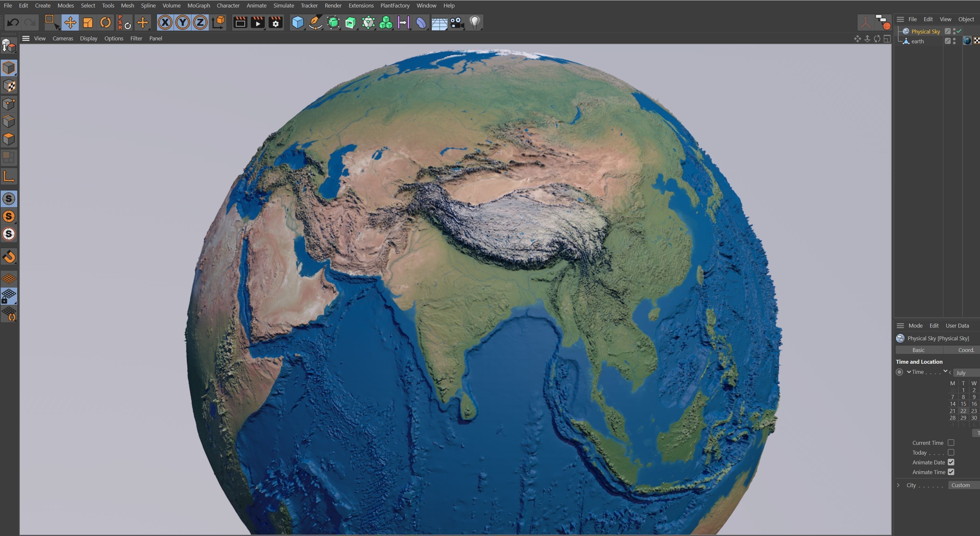980x536 pixels.
Task: Toggle earth object visibility dots
Action: 954,41
